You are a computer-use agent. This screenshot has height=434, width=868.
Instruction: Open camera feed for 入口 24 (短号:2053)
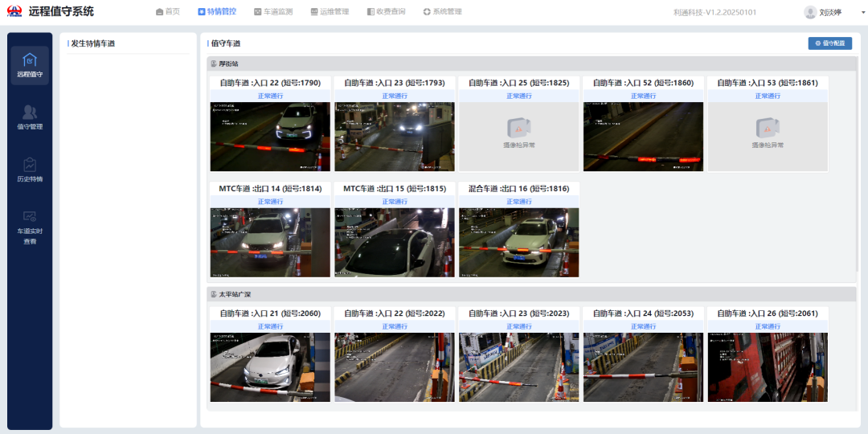click(x=643, y=367)
